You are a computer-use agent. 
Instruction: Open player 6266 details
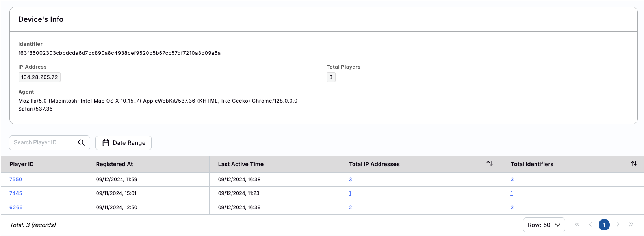(16, 208)
